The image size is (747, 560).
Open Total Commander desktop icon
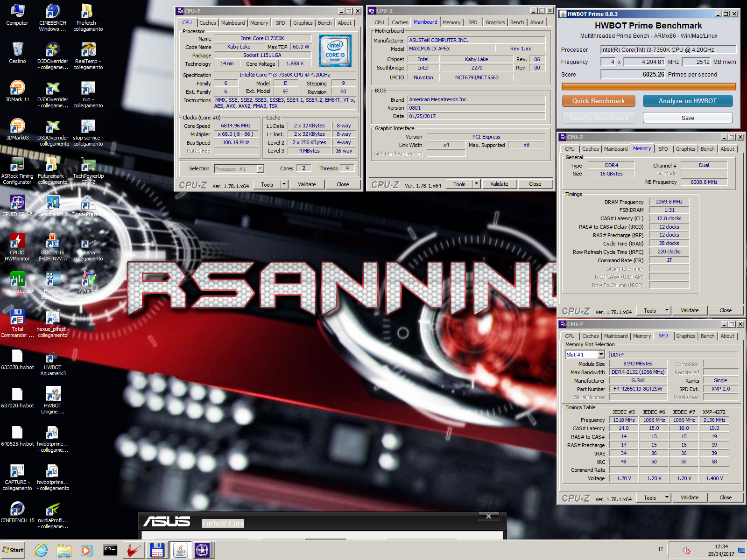[17, 324]
